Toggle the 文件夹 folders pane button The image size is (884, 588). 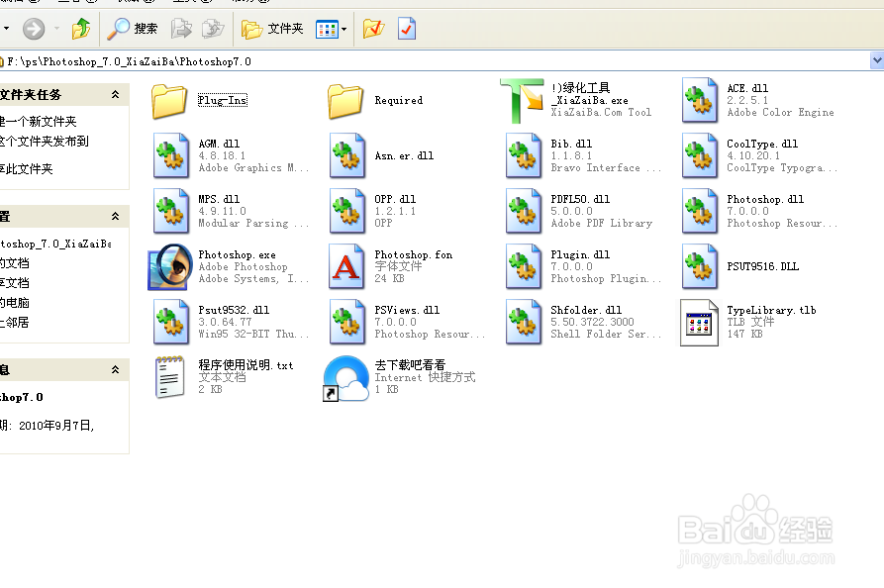272,28
